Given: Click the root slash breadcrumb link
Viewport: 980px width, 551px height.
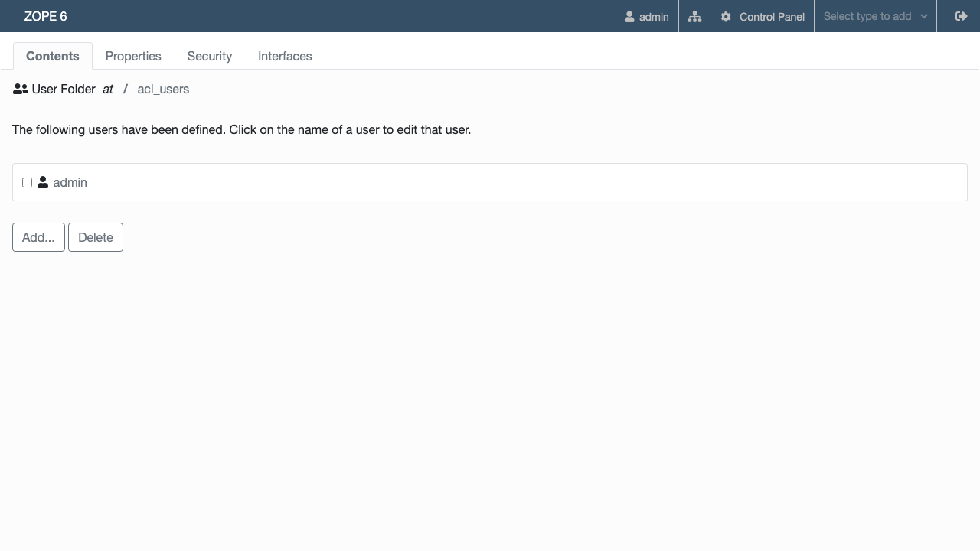Looking at the screenshot, I should (x=125, y=89).
